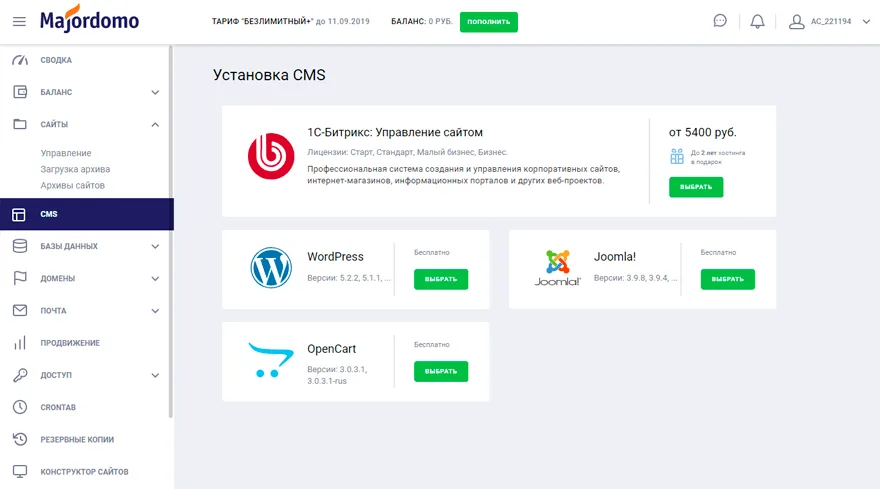
Task: Open the account dropdown arrow
Action: [866, 22]
